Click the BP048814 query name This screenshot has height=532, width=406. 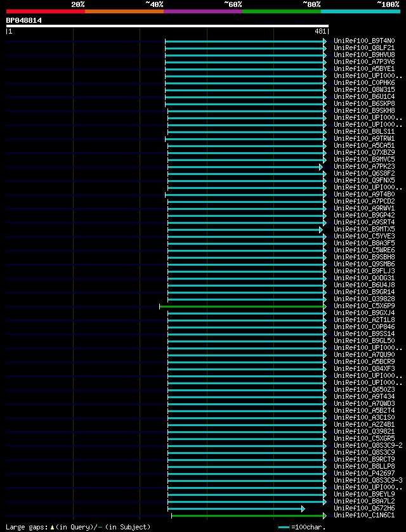point(23,20)
